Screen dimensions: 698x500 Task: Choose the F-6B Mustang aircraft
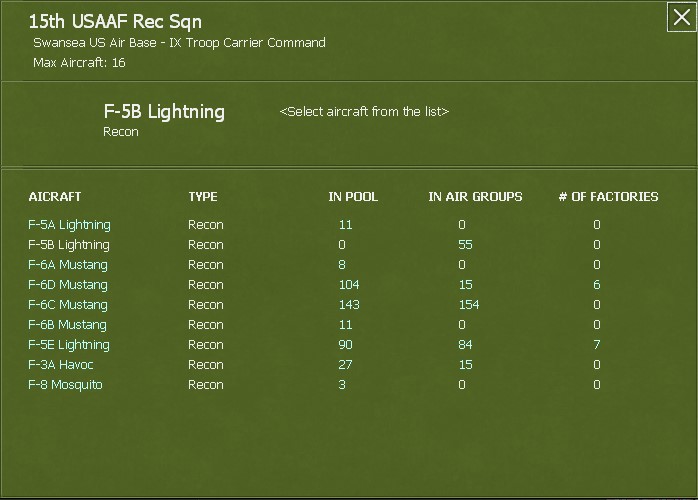click(x=67, y=325)
